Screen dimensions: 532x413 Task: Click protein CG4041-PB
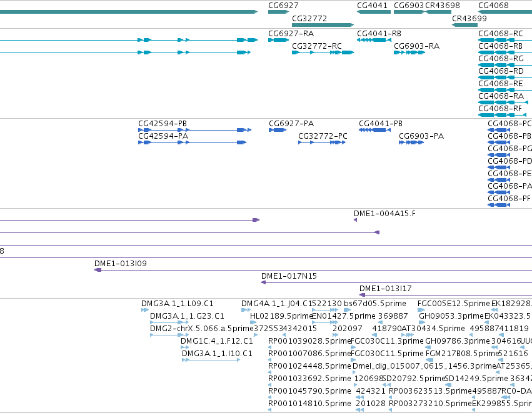[381, 124]
